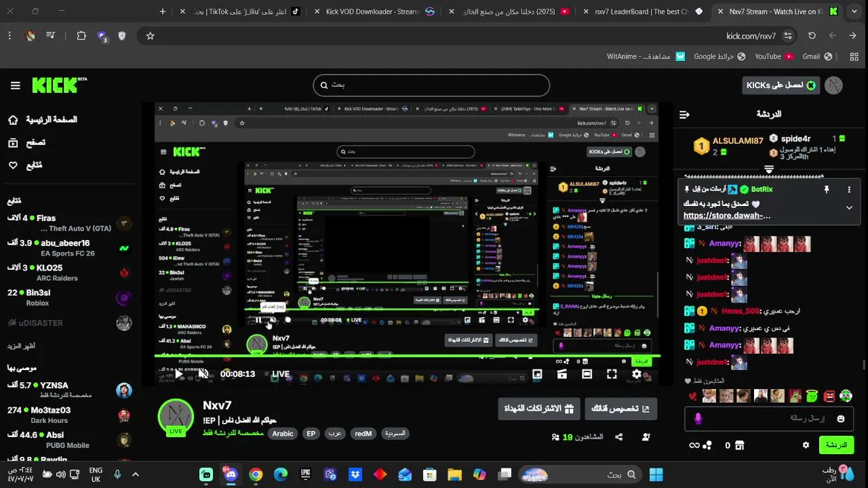The height and width of the screenshot is (488, 868).
Task: Expand Show more followed channels
Action: click(22, 346)
